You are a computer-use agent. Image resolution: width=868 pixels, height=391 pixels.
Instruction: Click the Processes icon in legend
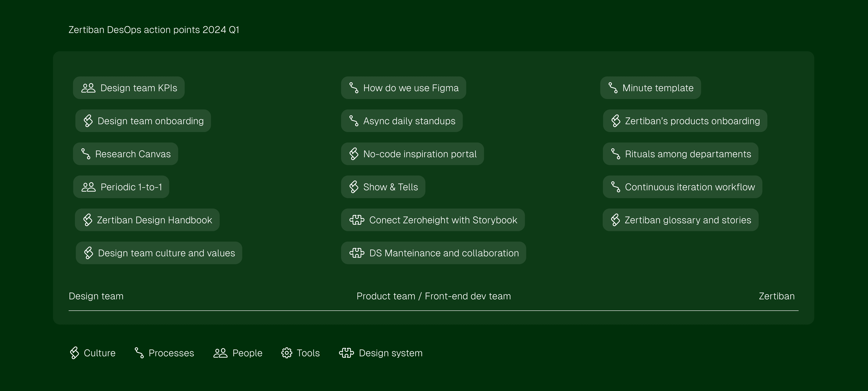coord(139,353)
